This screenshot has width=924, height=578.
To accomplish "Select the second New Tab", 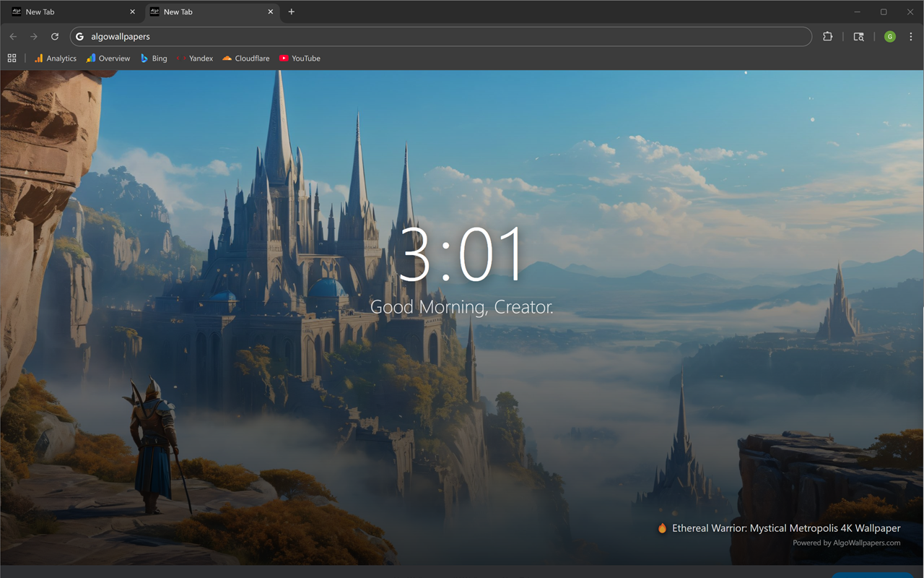I will click(x=211, y=12).
